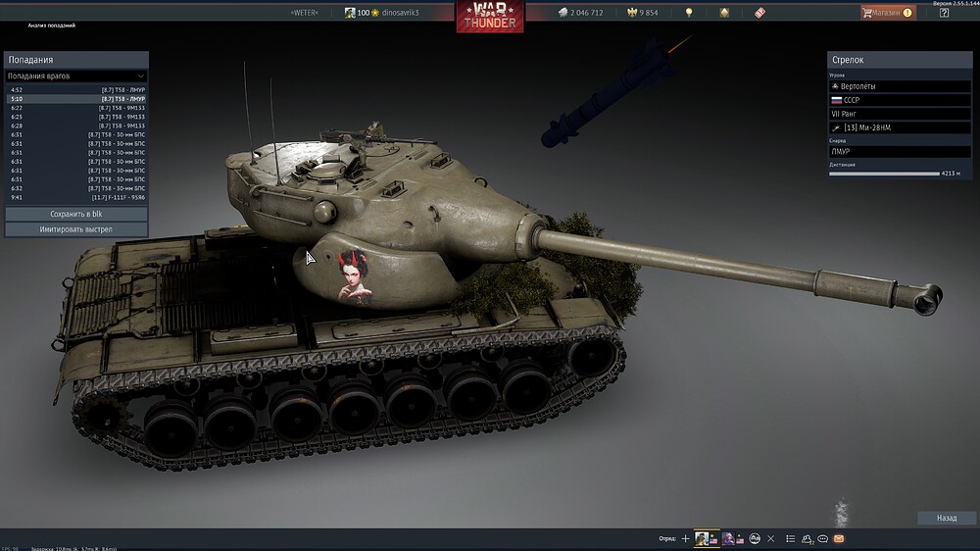Click the flag icon beside СССР
The height and width of the screenshot is (551, 980).
[836, 100]
